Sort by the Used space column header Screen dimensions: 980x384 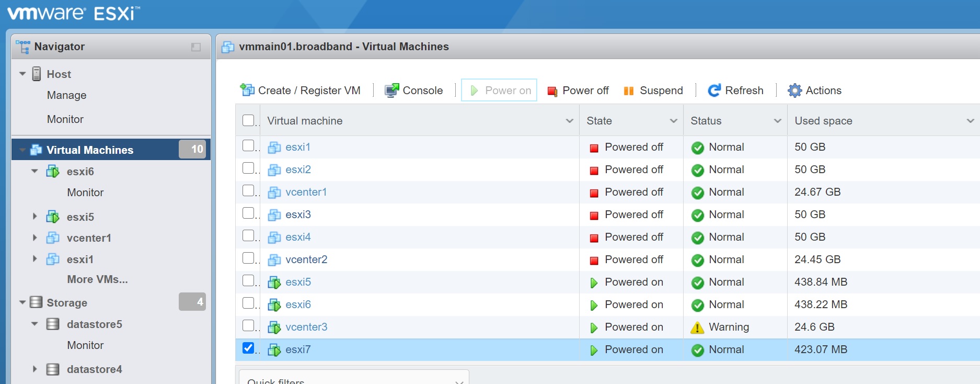823,121
